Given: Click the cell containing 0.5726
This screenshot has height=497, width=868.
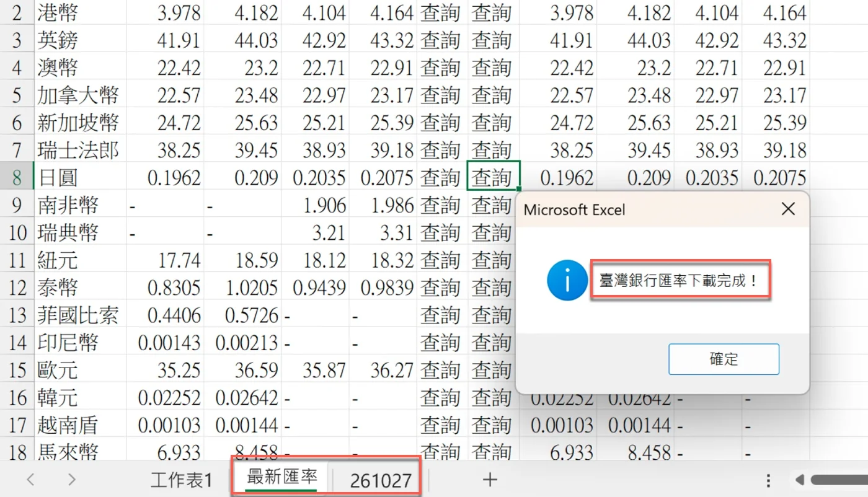Looking at the screenshot, I should point(242,315).
